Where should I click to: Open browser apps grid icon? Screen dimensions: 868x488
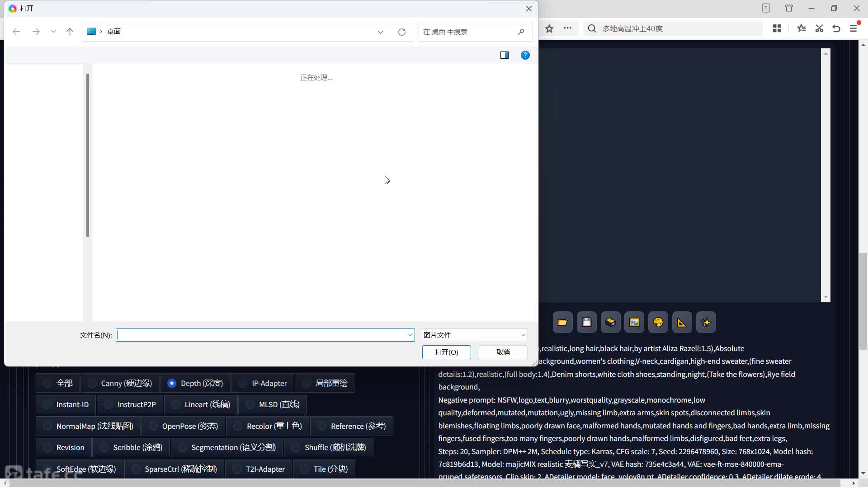[777, 28]
